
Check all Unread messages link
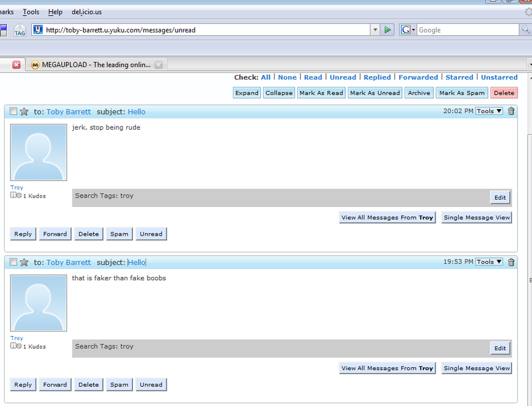(342, 77)
